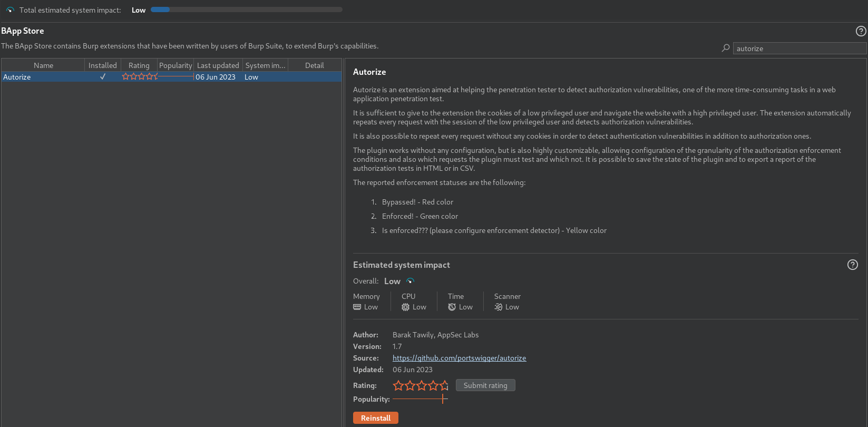Click the Submit rating button
The height and width of the screenshot is (427, 868).
485,385
